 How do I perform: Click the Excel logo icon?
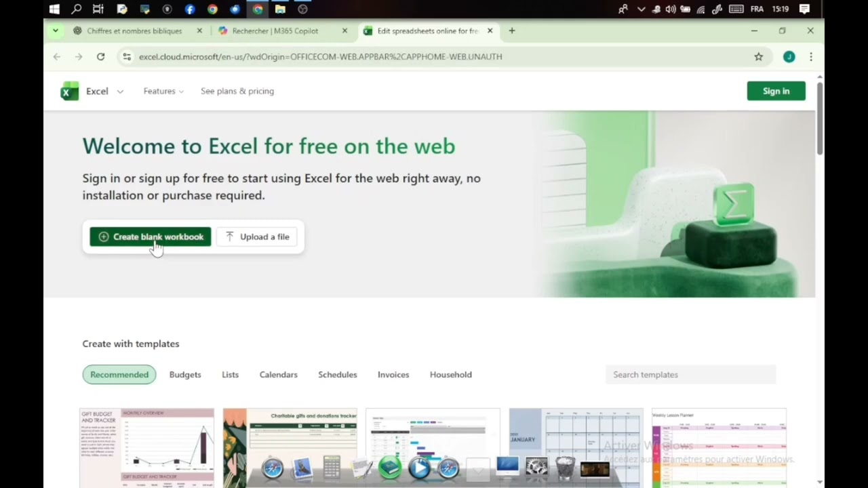(70, 91)
